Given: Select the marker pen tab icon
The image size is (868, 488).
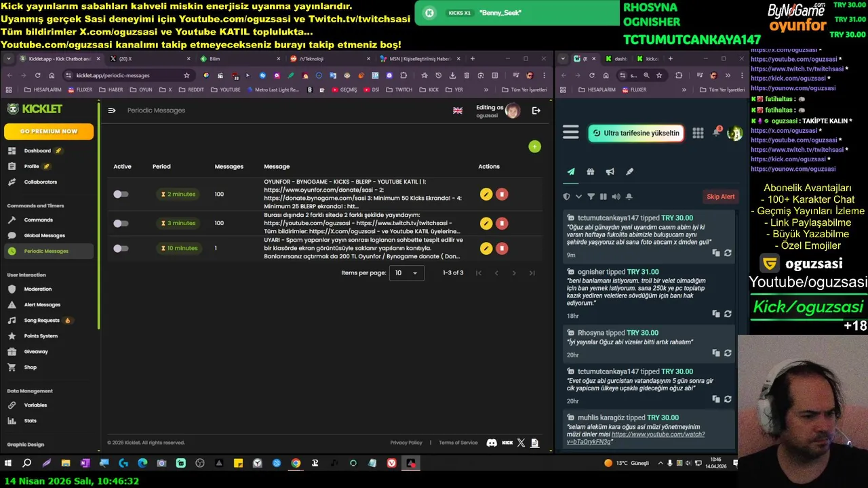Looking at the screenshot, I should (x=630, y=171).
